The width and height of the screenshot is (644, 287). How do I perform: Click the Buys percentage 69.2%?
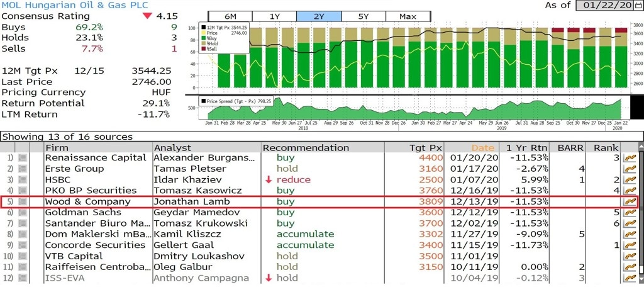pos(89,27)
